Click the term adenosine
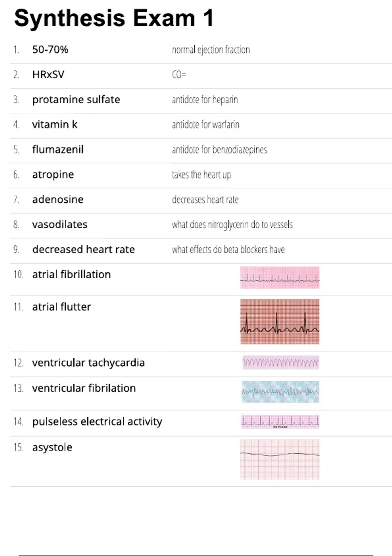 click(x=58, y=199)
